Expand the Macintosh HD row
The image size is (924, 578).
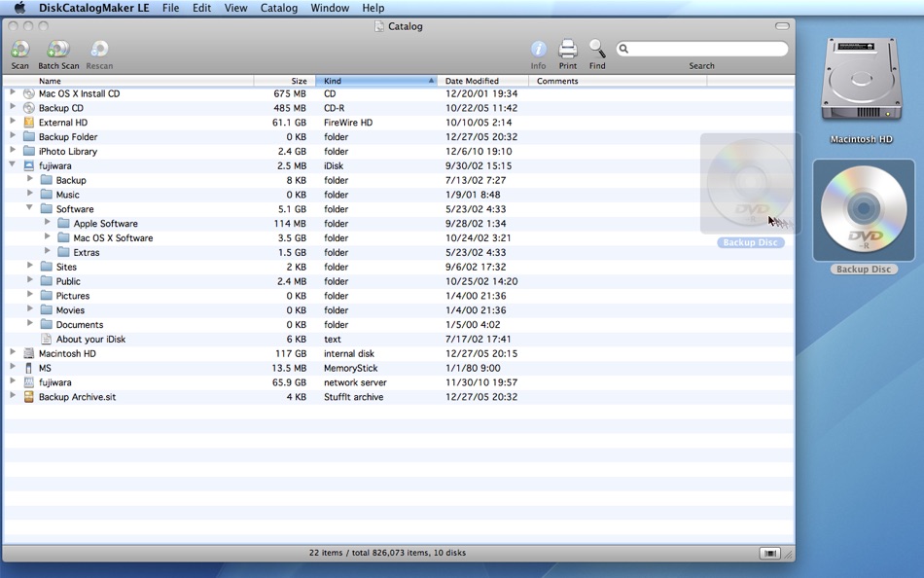[x=13, y=352]
